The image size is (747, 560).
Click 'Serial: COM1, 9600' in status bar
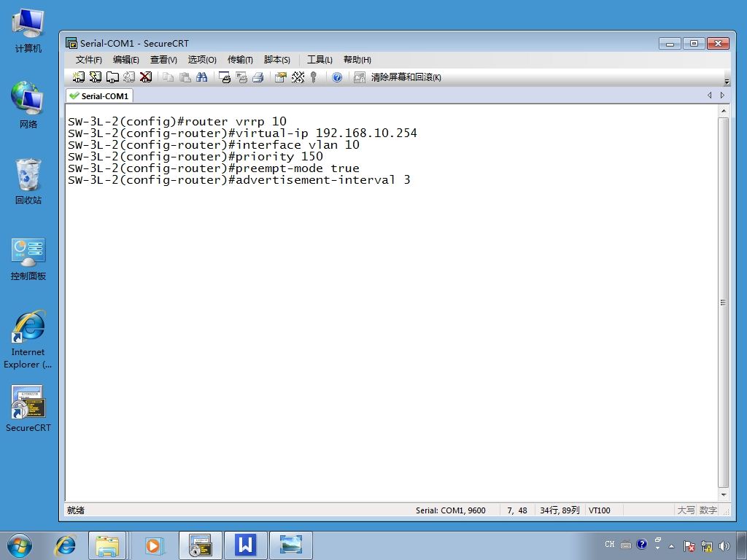[x=450, y=510]
